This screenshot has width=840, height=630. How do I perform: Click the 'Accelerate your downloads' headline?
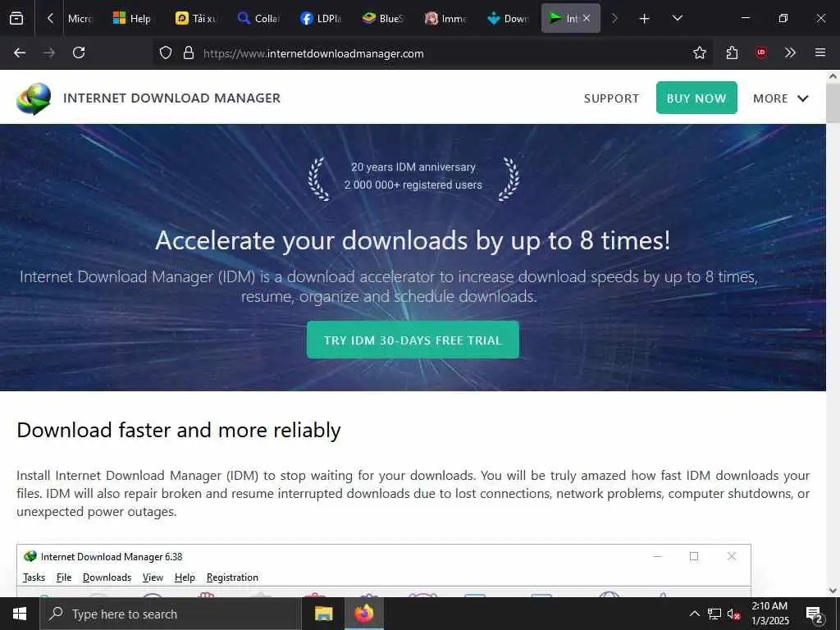coord(413,240)
